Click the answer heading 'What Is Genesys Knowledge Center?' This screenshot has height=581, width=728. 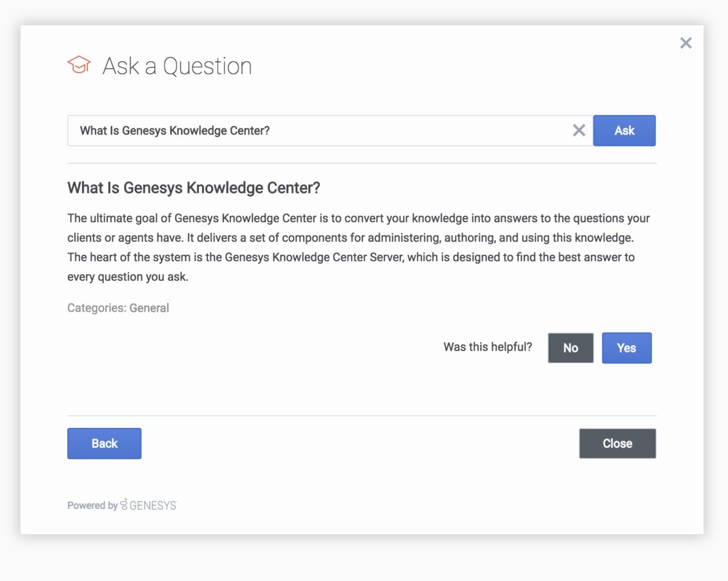(x=194, y=188)
